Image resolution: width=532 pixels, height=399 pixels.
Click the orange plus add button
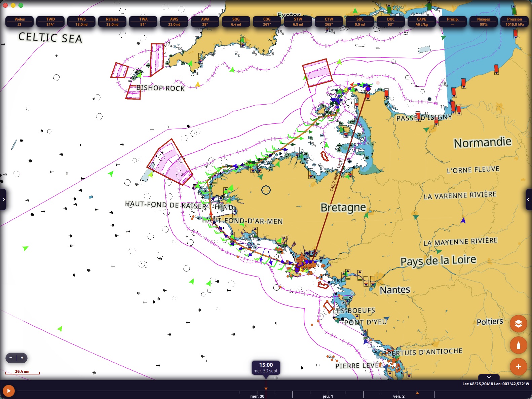pyautogui.click(x=518, y=367)
